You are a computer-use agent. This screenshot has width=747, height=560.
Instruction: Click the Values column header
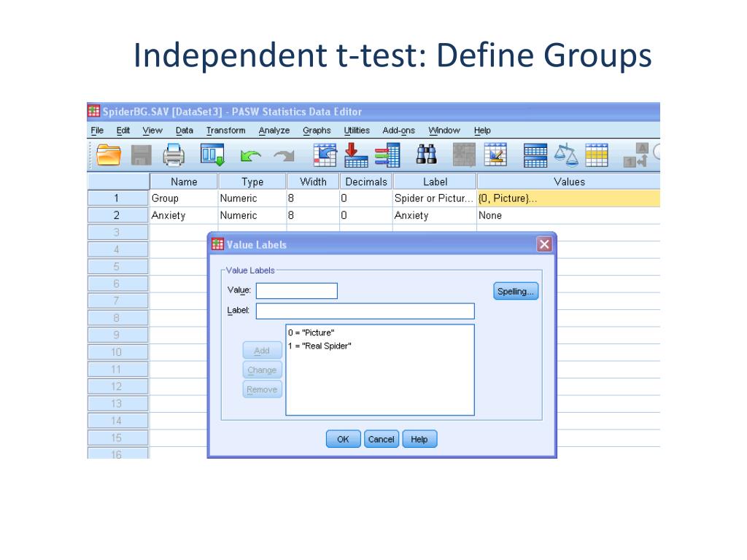coord(569,182)
